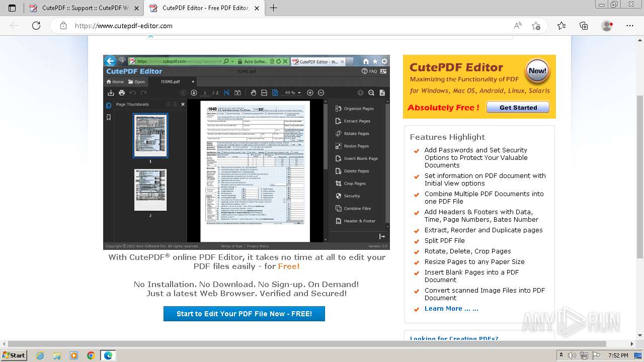
Task: Click the Download icon in editor screenshot
Action: 111,93
